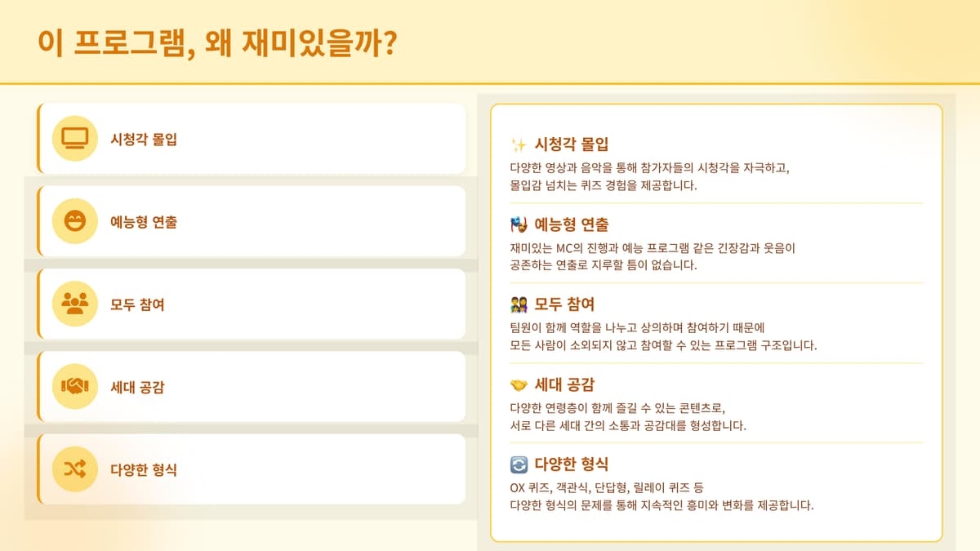Click the shuffle arrows icon for 다양한 형식
The width and height of the screenshot is (980, 551).
tap(74, 469)
